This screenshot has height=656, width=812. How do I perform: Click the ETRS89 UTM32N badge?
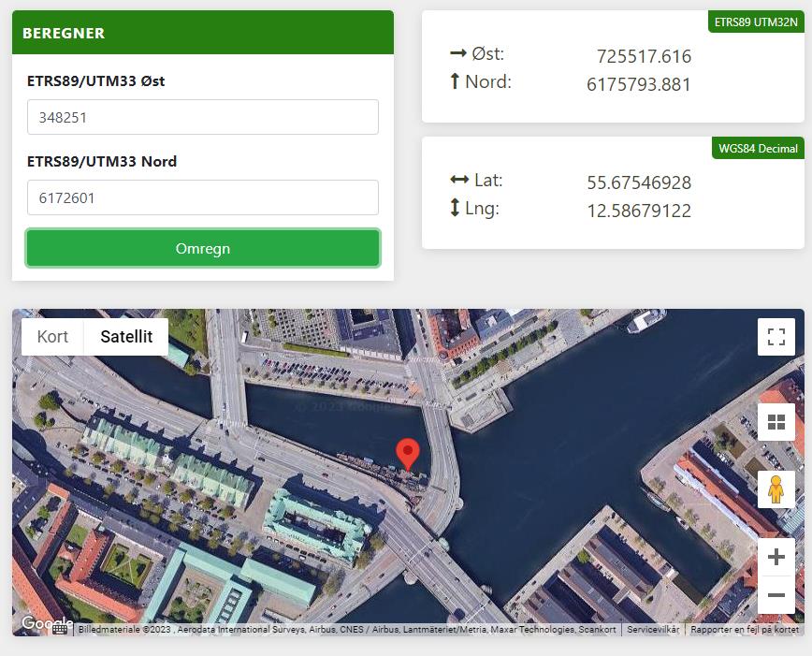tap(756, 22)
